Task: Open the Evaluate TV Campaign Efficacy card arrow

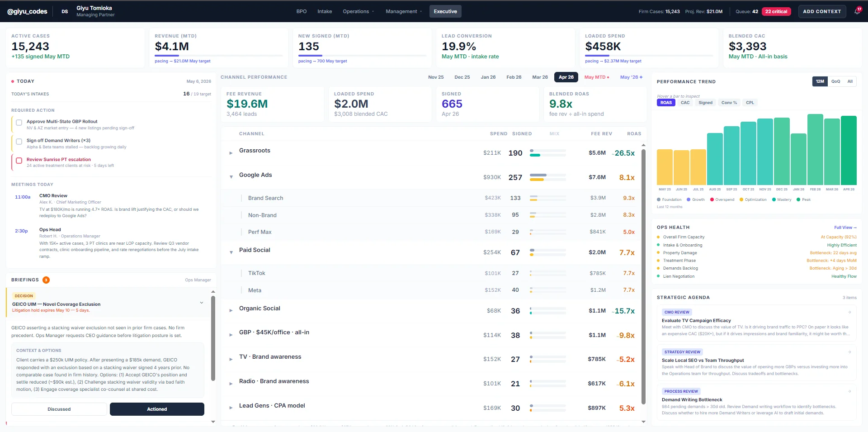Action: point(849,312)
